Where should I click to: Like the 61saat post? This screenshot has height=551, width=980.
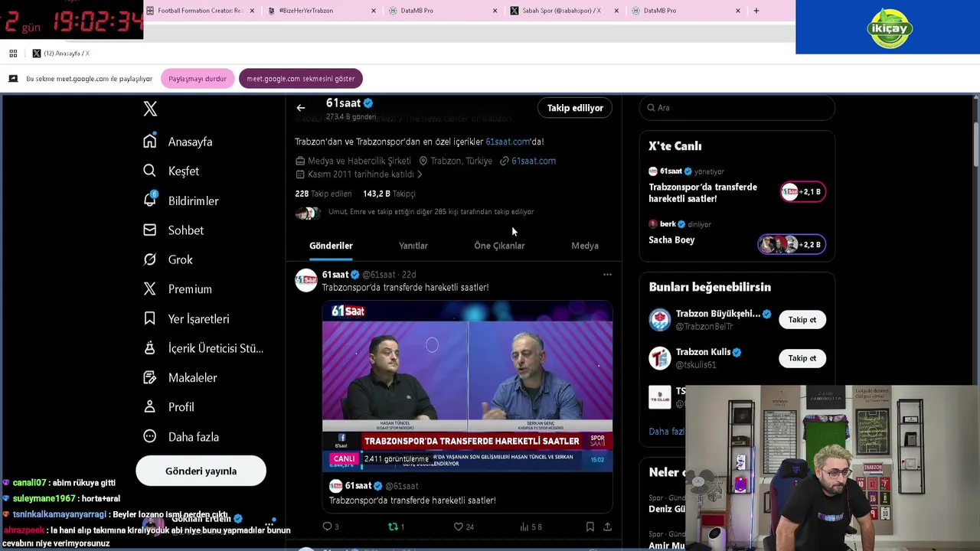463,527
